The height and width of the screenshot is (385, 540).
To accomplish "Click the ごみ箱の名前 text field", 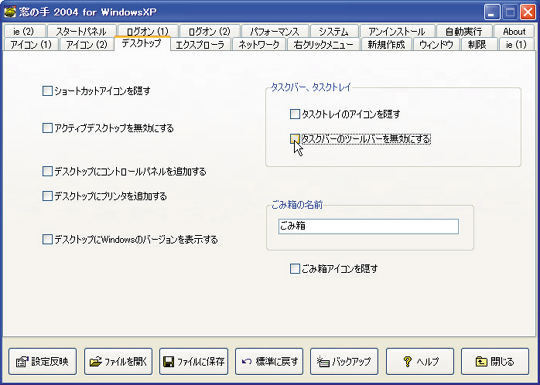I will pos(368,227).
